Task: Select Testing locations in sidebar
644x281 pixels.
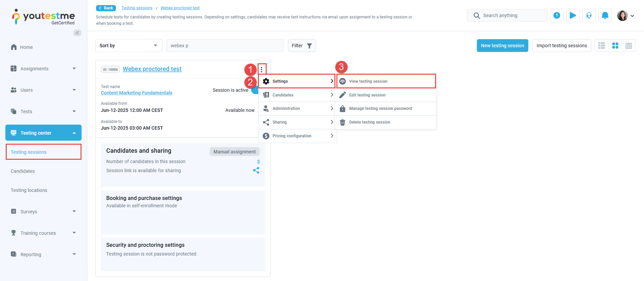Action: tap(29, 190)
